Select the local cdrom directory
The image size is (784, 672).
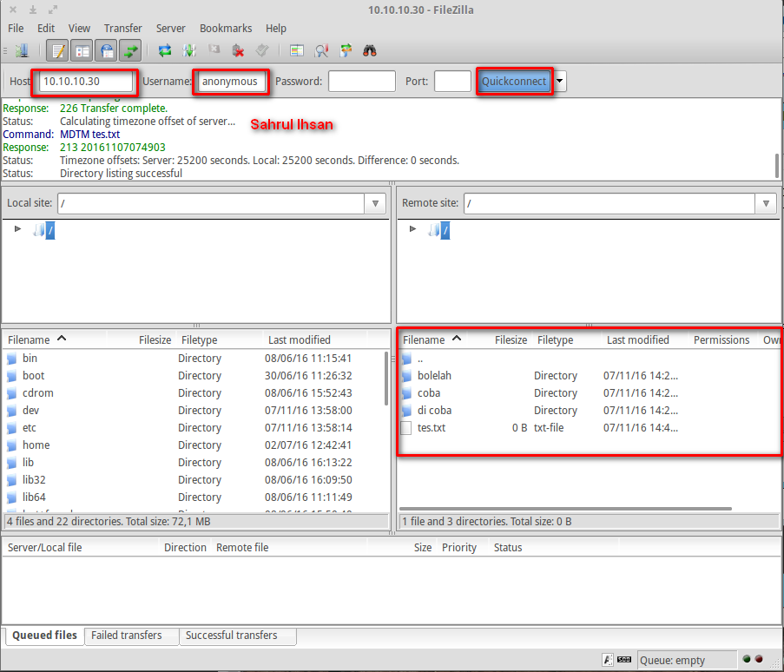point(194,393)
